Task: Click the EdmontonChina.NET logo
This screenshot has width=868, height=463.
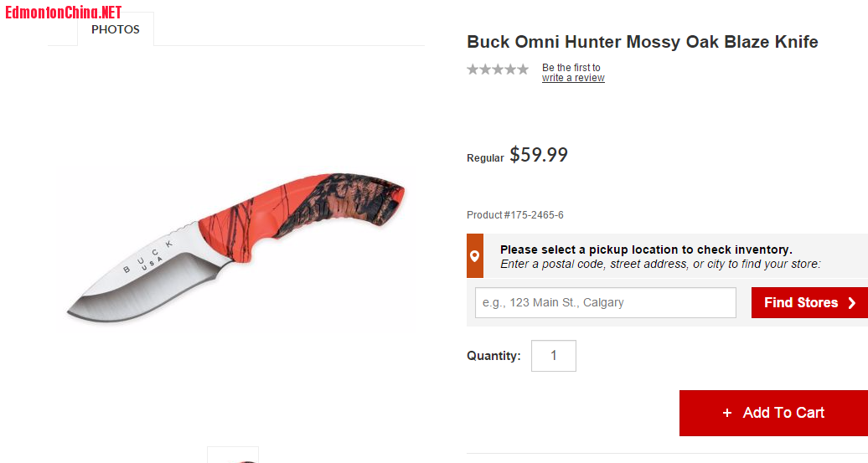Action: tap(64, 13)
